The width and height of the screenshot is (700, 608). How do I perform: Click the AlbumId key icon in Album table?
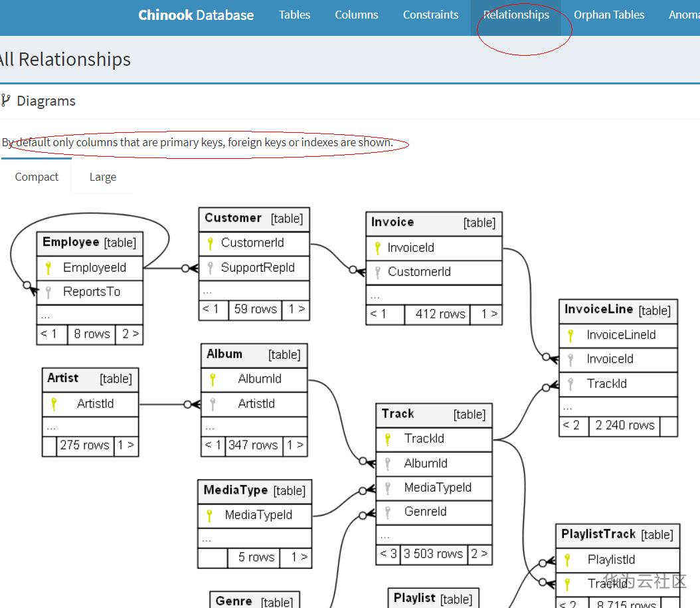[213, 379]
